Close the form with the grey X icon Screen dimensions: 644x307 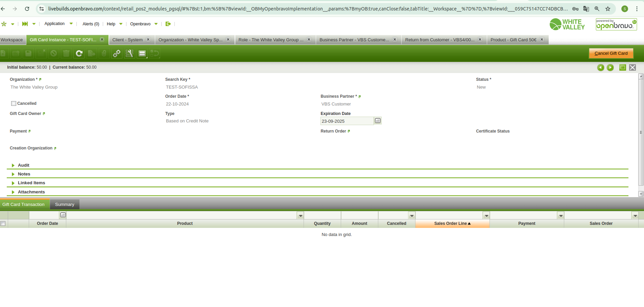click(633, 68)
